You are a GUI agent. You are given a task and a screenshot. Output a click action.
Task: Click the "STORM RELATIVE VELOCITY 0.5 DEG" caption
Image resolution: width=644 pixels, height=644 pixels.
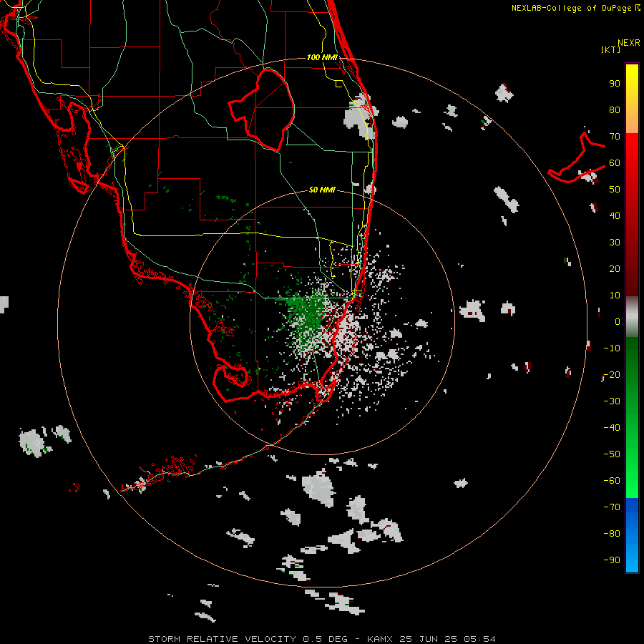tap(248, 639)
